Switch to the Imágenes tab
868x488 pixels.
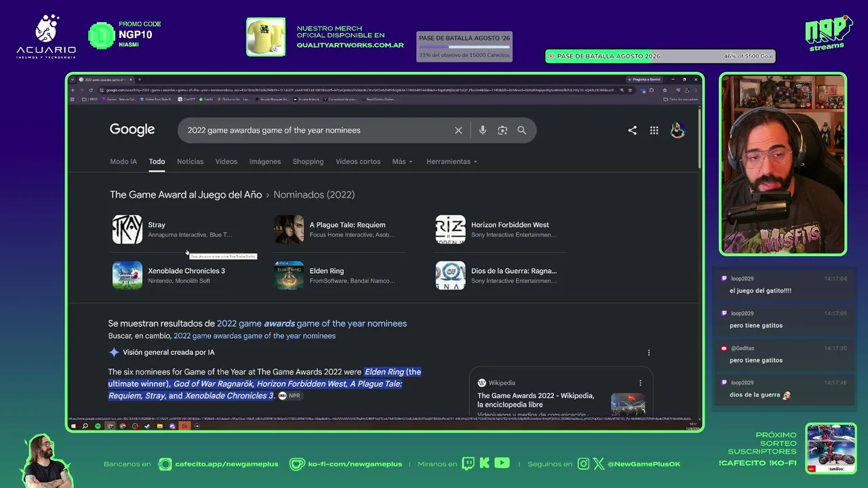265,161
